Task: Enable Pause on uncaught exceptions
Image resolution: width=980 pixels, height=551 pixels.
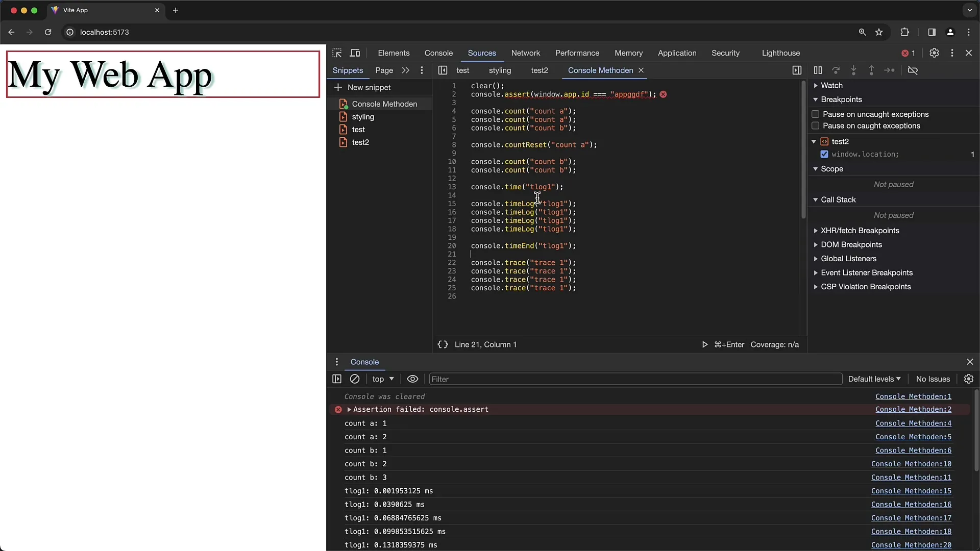Action: (815, 114)
